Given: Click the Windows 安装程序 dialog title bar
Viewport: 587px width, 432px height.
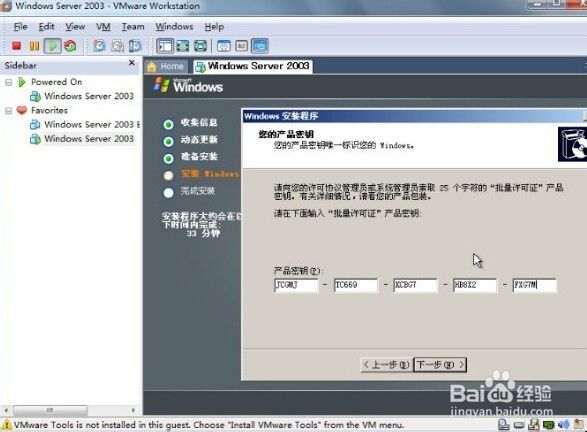Looking at the screenshot, I should click(x=414, y=116).
